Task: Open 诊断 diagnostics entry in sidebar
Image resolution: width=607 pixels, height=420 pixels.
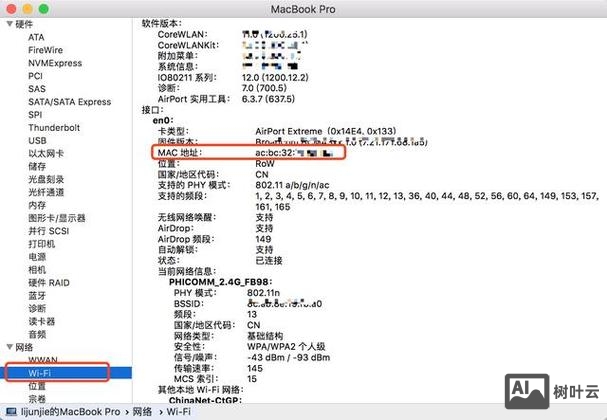Action: click(37, 308)
